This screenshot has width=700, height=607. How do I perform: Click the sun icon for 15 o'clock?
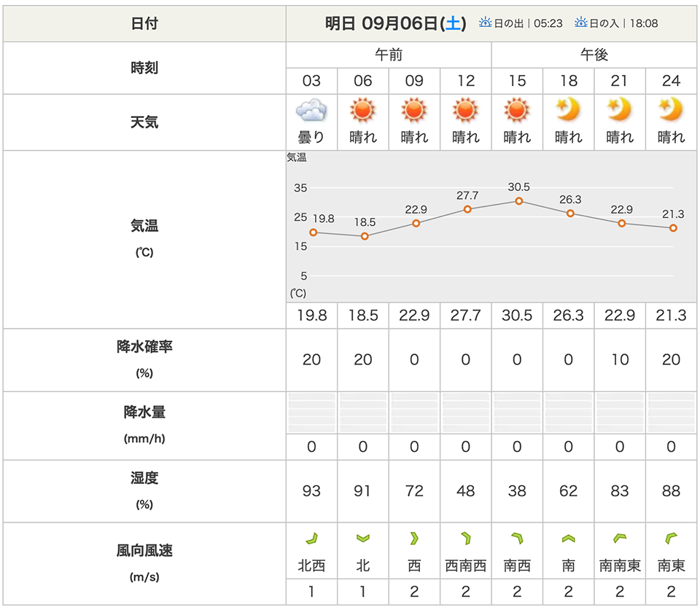(517, 111)
